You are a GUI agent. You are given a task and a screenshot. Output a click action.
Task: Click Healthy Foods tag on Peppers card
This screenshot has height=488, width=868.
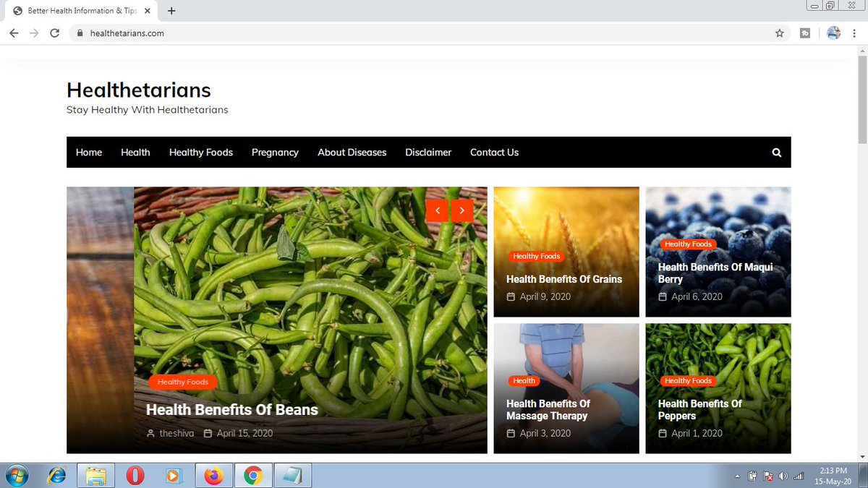coord(688,381)
